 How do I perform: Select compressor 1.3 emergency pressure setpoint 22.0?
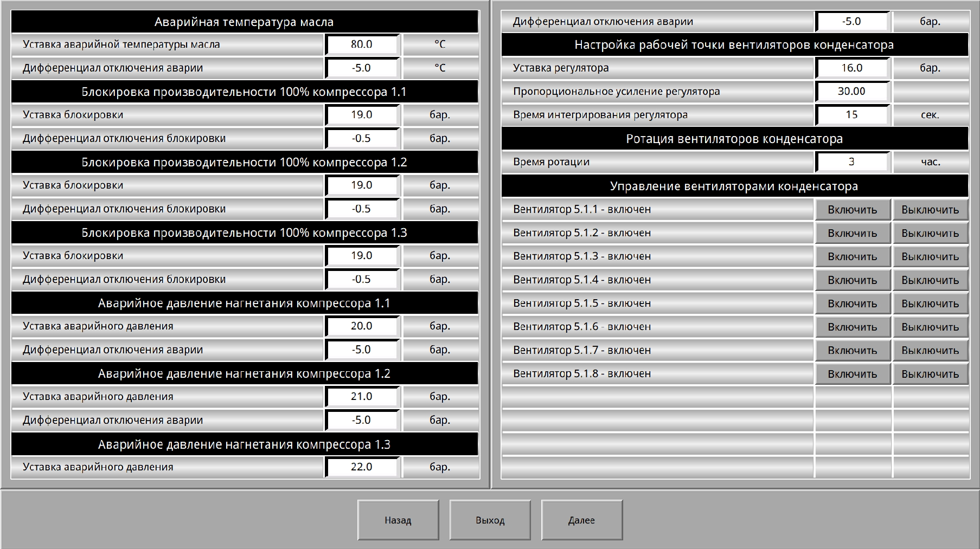click(x=362, y=467)
